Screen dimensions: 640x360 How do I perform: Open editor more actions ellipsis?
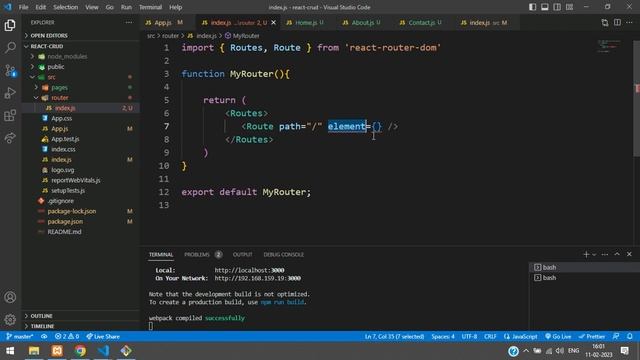(629, 22)
